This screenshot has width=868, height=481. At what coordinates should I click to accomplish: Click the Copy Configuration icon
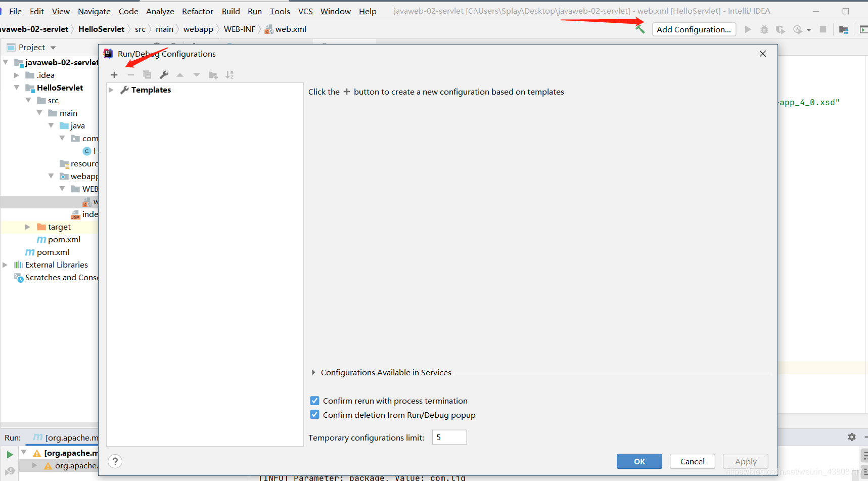[147, 75]
